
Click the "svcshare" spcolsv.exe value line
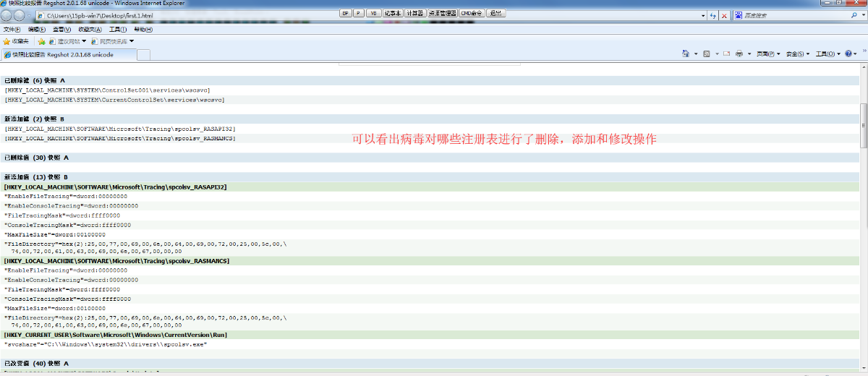[106, 345]
